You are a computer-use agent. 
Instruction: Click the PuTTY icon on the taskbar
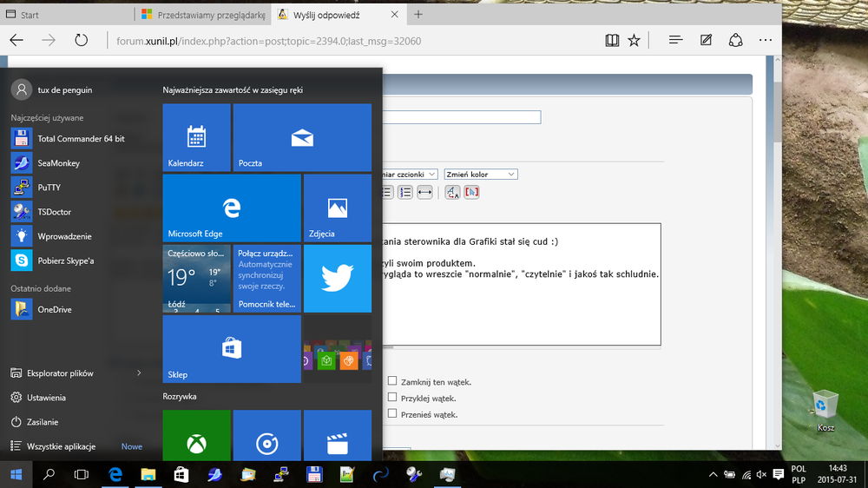tap(281, 475)
